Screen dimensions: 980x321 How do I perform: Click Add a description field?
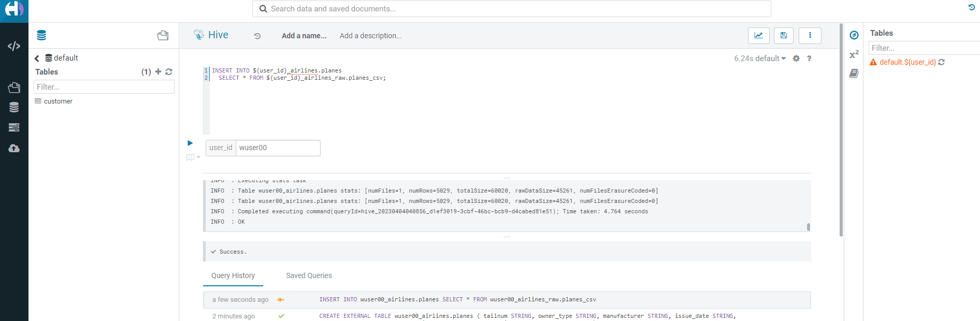[371, 36]
